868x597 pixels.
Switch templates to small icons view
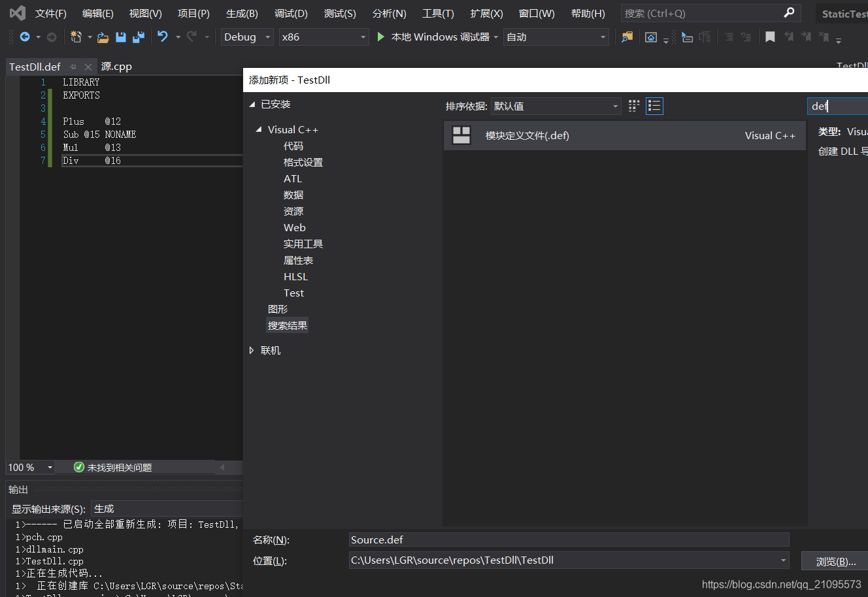click(633, 105)
